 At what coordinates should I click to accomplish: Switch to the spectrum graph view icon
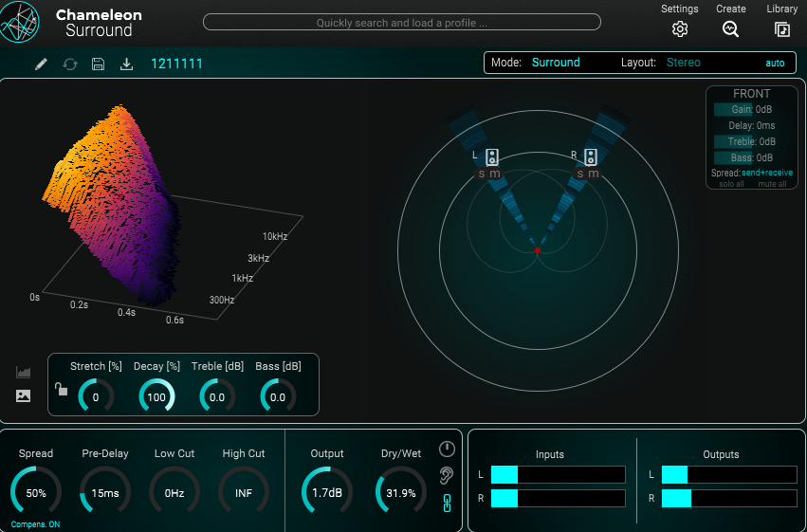[23, 372]
